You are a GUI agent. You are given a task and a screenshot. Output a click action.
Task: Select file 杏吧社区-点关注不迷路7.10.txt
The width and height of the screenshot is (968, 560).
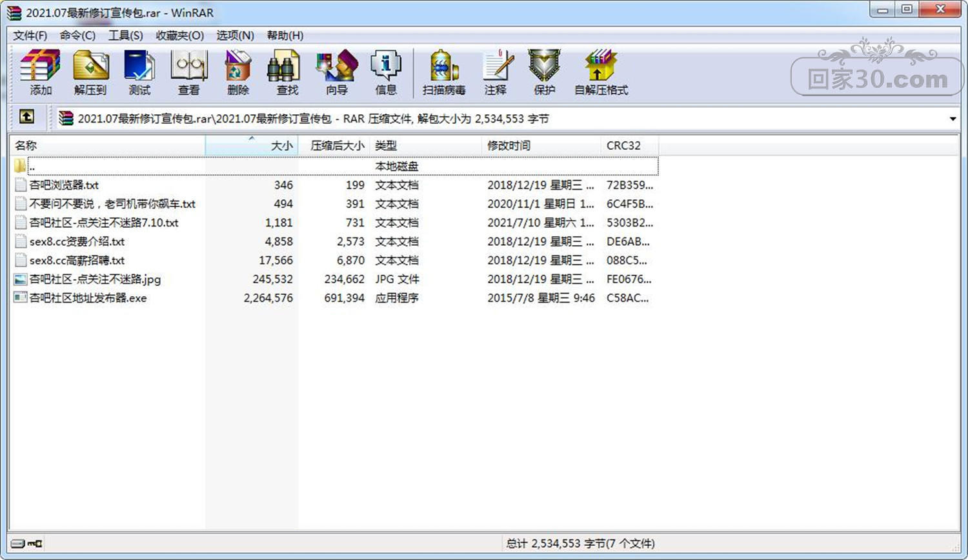pos(104,223)
